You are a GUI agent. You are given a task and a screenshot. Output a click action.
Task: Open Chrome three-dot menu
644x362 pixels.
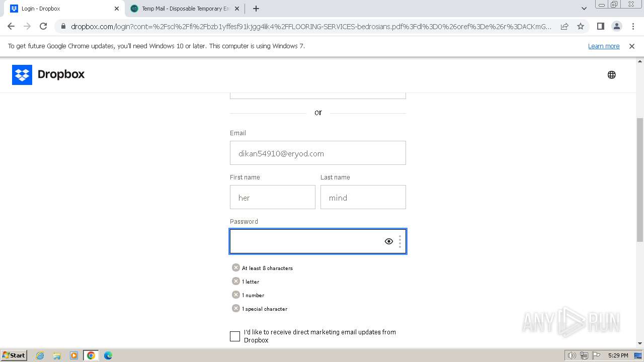[x=633, y=26]
